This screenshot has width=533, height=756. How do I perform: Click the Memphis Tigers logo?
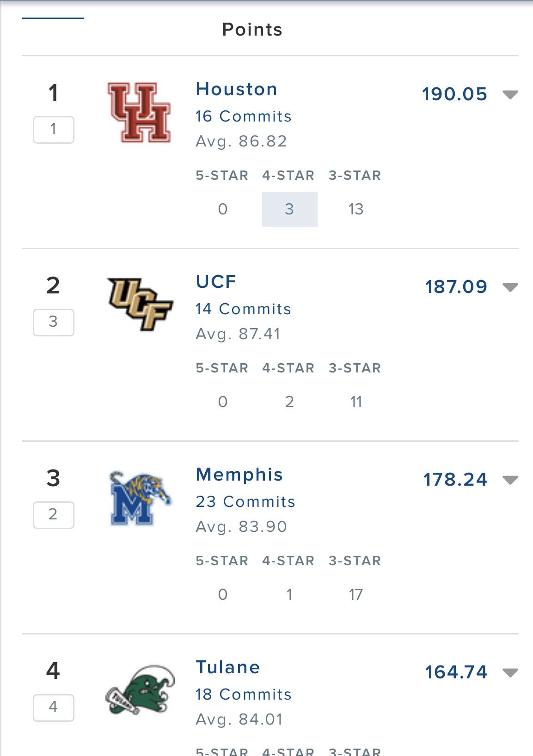point(141,498)
